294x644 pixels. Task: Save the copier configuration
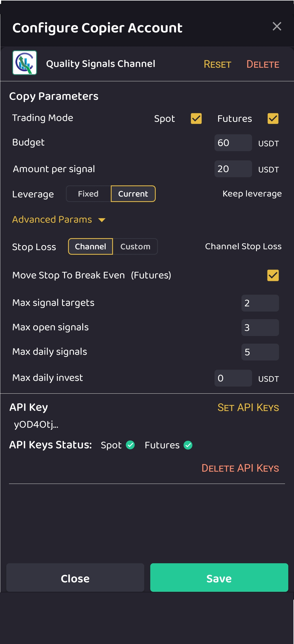tap(219, 578)
